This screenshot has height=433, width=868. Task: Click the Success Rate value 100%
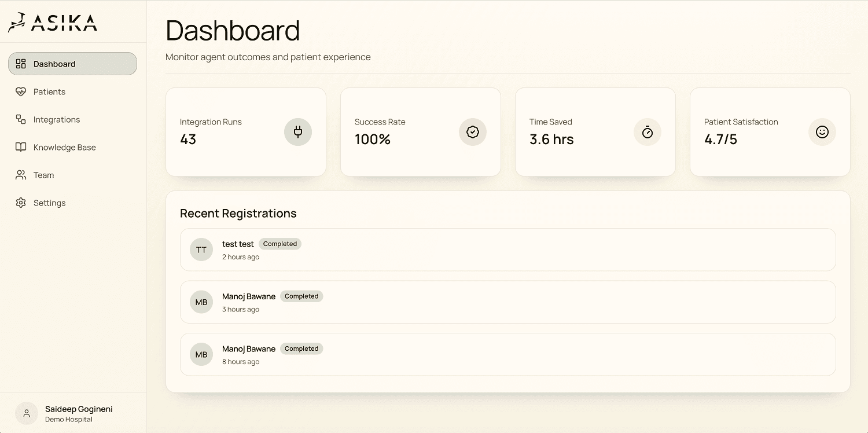click(x=373, y=140)
